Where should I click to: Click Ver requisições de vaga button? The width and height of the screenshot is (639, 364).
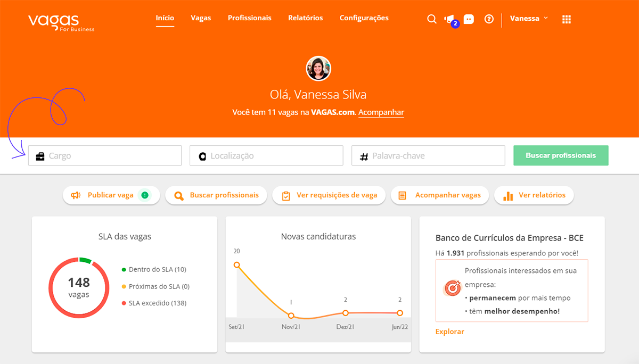tap(329, 195)
